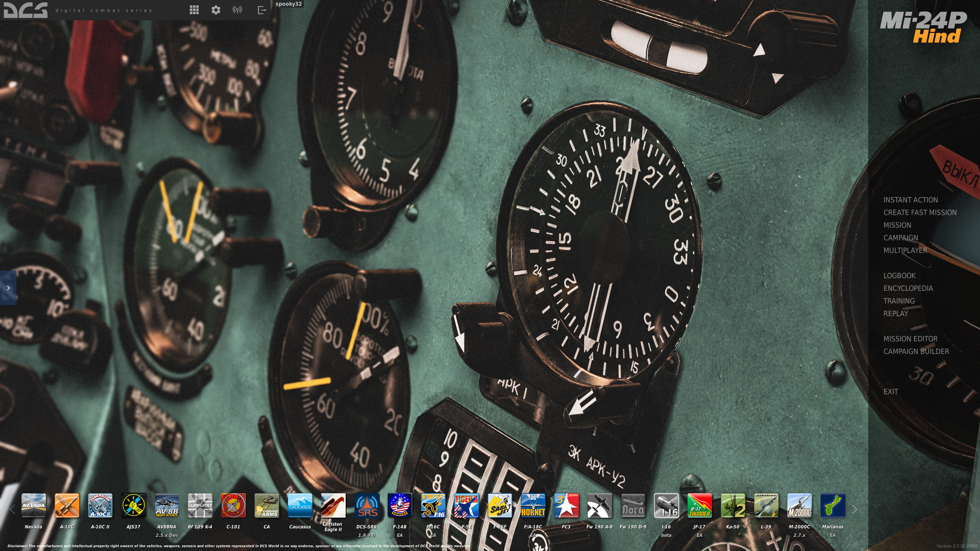This screenshot has height=551, width=980.
Task: Select the DCS-SRS module icon
Action: (366, 505)
